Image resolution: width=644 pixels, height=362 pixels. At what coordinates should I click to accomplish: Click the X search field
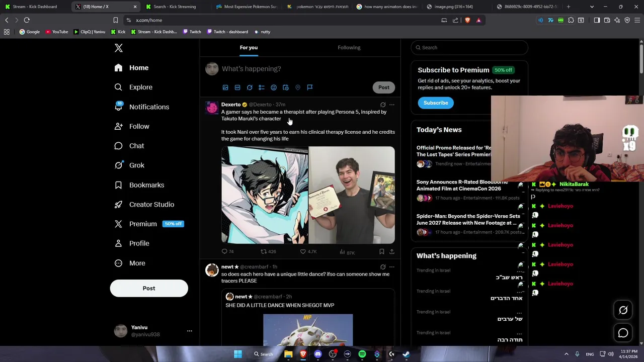pos(469,47)
